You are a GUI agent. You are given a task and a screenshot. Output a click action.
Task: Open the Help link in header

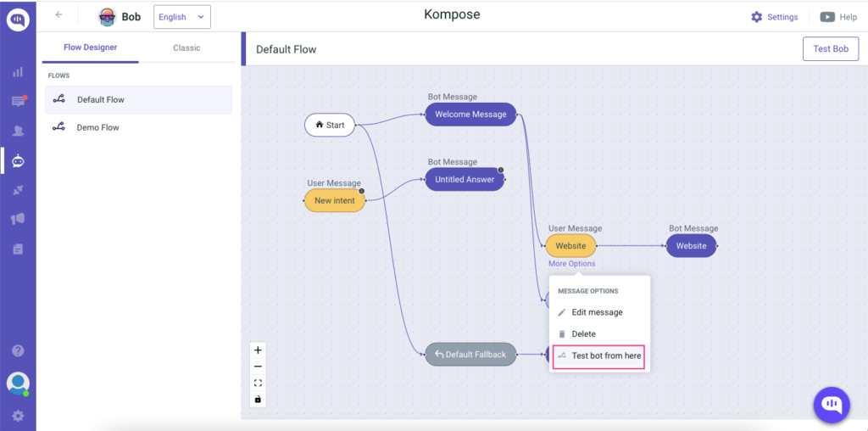pos(848,17)
